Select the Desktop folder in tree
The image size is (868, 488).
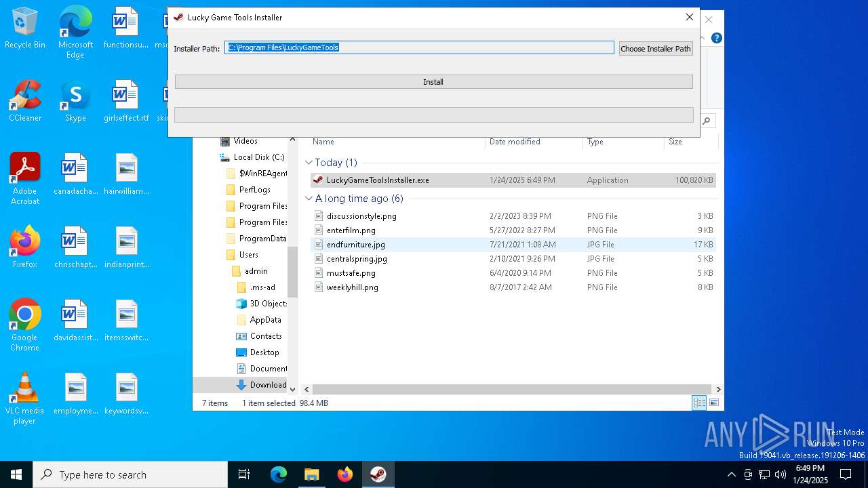(264, 352)
